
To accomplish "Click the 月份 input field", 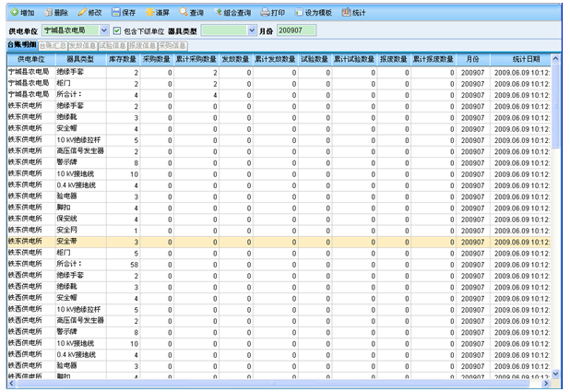I will click(296, 30).
